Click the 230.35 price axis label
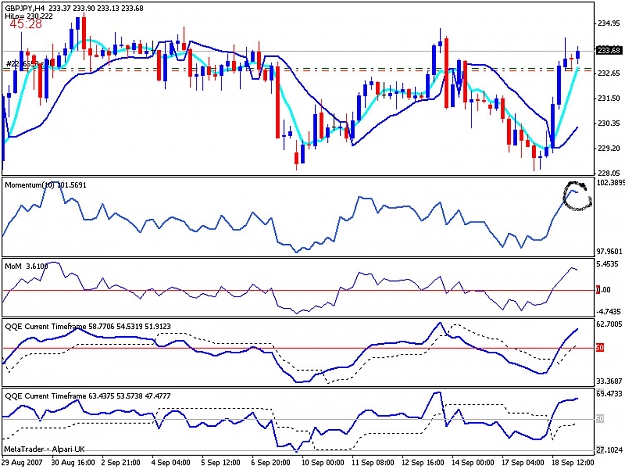 click(609, 123)
